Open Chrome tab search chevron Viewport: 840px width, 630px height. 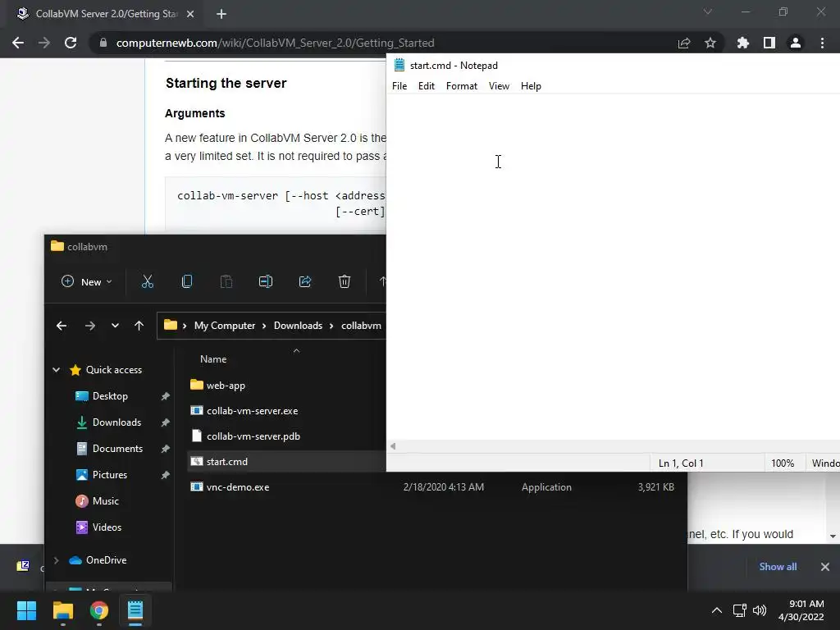708,11
